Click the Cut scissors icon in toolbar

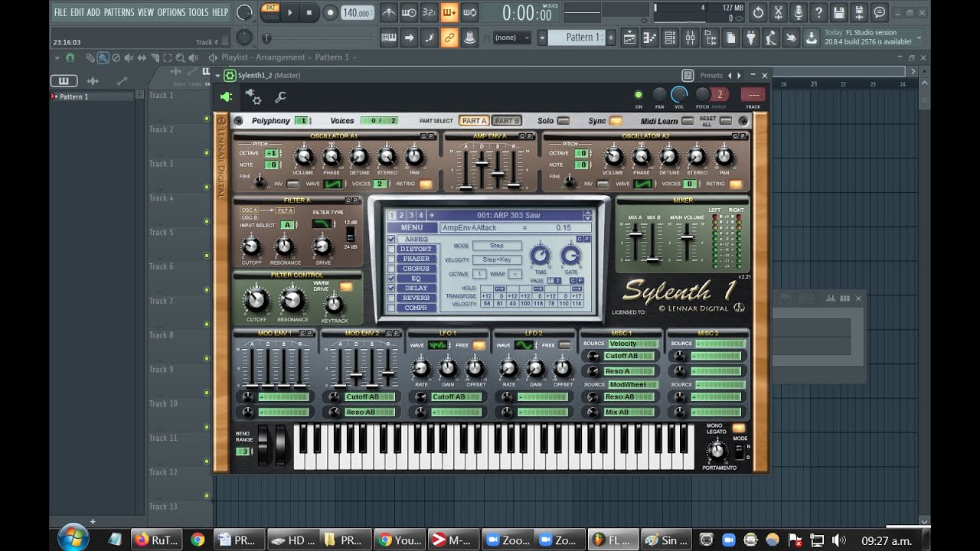pos(779,12)
